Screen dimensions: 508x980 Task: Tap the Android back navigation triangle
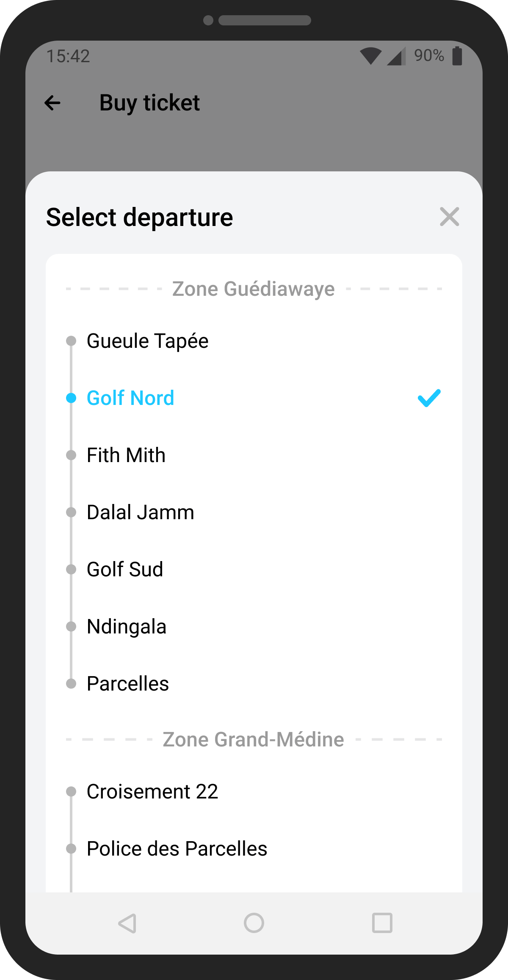(127, 923)
